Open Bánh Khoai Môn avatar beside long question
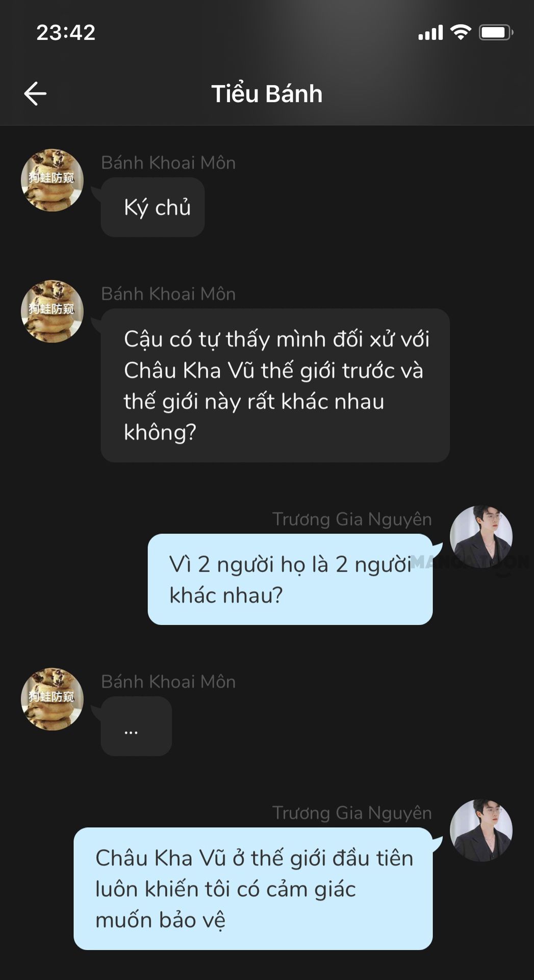The width and height of the screenshot is (534, 980). point(52,311)
